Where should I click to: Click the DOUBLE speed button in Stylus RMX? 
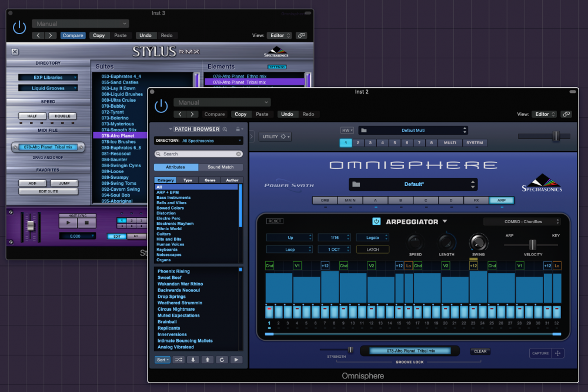(63, 116)
